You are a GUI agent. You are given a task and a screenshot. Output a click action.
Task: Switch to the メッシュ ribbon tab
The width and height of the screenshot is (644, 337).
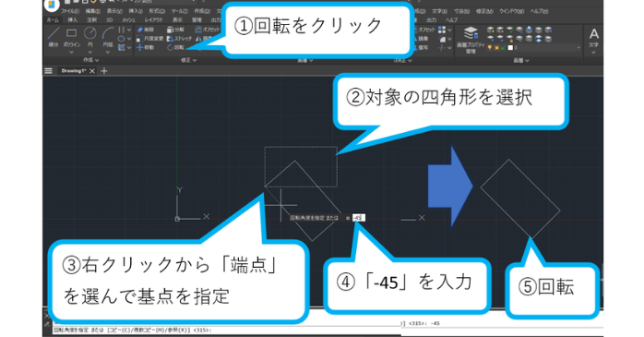point(128,19)
